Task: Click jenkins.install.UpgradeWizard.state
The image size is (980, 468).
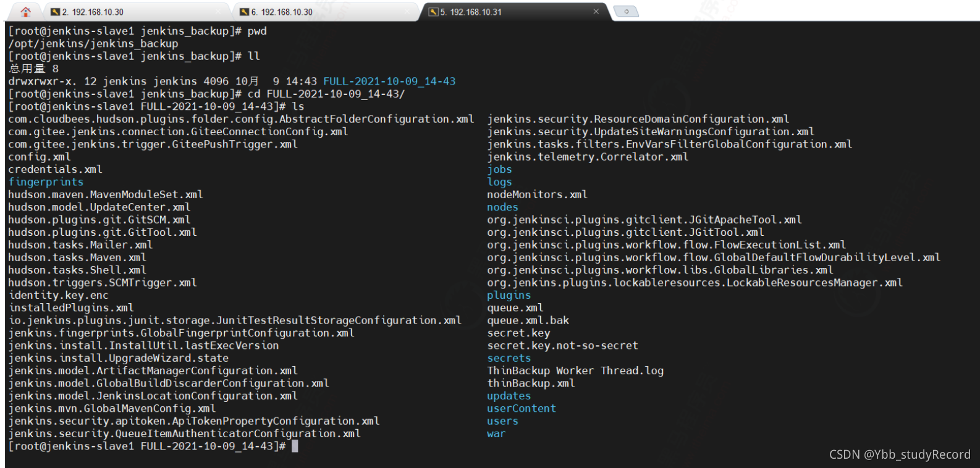Action: (x=118, y=358)
